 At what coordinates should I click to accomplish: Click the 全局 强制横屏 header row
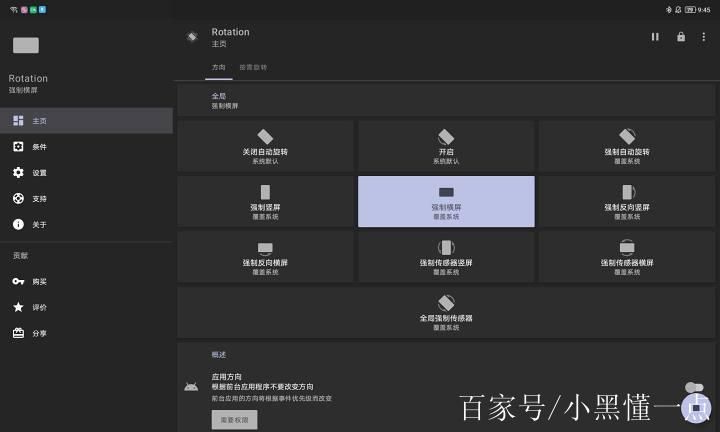click(x=446, y=101)
